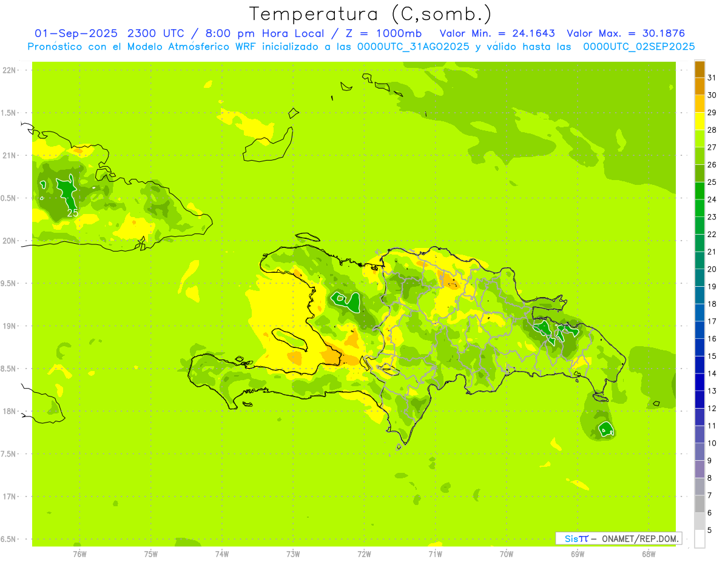The width and height of the screenshot is (728, 562).
Task: Click the colorbar label '10'
Action: pos(712,443)
